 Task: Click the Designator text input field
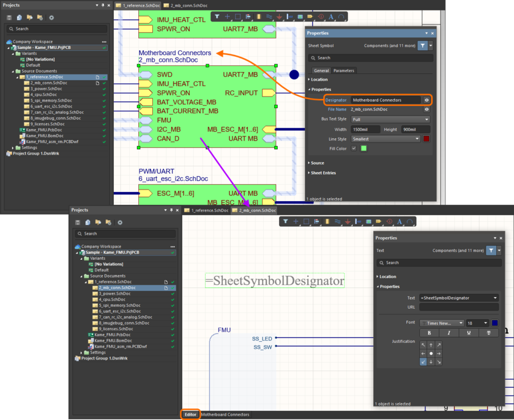tap(386, 100)
